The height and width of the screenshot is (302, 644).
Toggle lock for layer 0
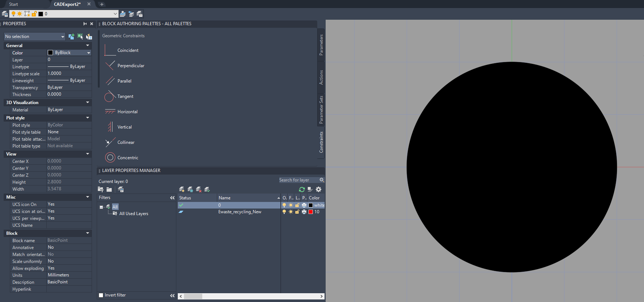pos(297,205)
